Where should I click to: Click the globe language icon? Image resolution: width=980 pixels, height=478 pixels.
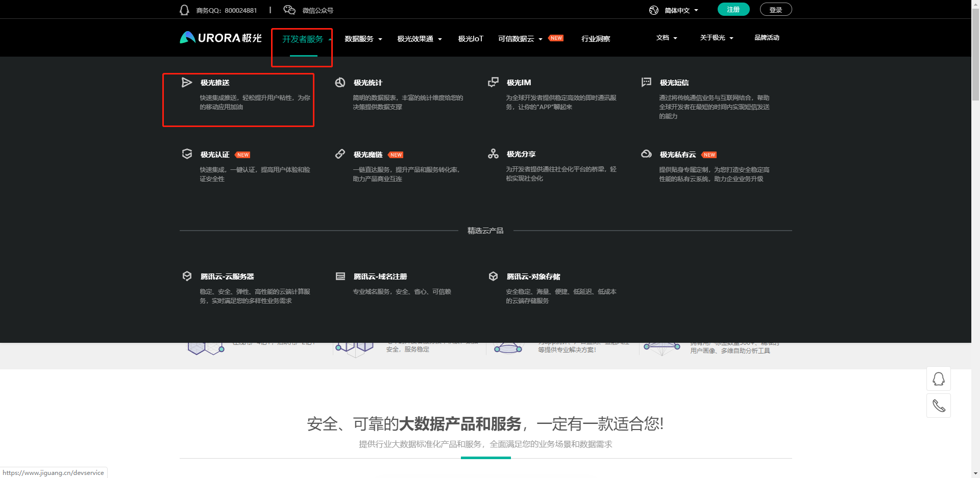[654, 10]
